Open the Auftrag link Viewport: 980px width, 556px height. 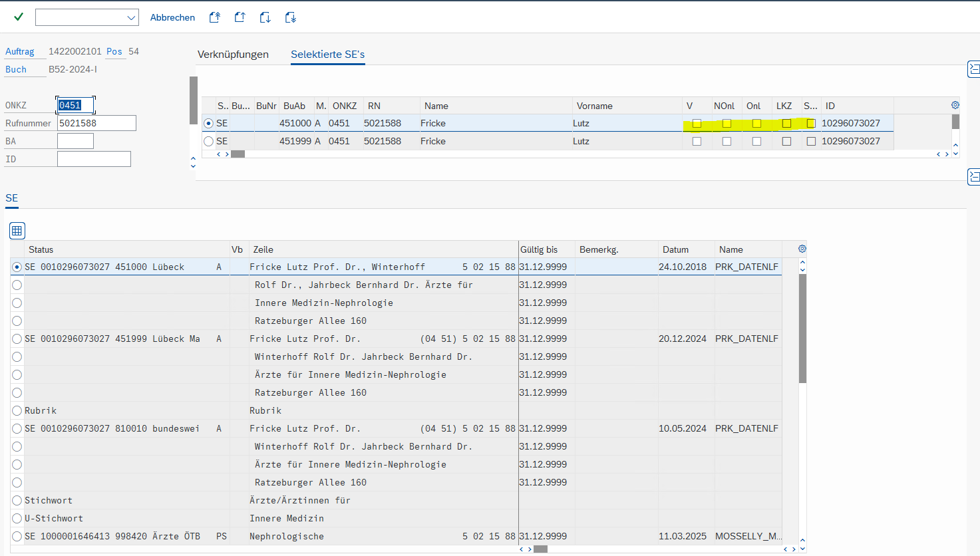tap(20, 51)
